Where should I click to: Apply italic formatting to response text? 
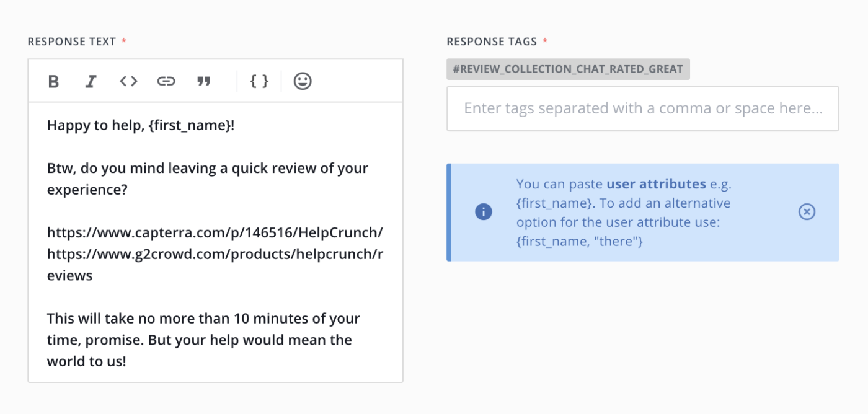pyautogui.click(x=91, y=81)
